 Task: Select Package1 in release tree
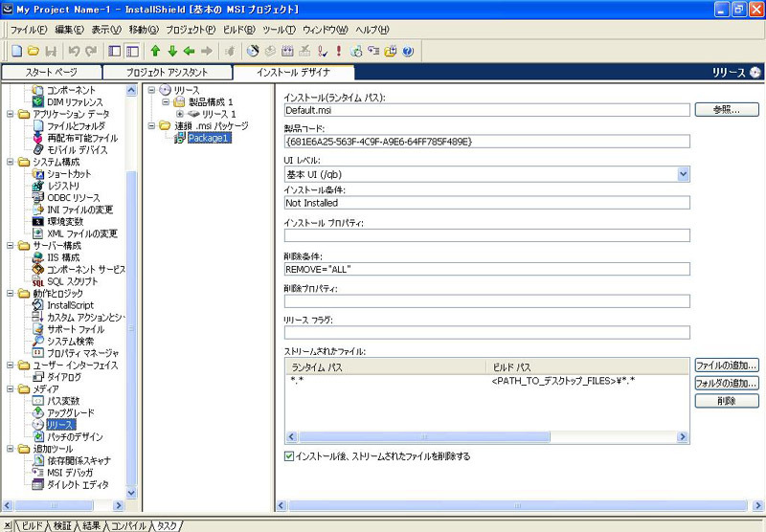coord(209,138)
